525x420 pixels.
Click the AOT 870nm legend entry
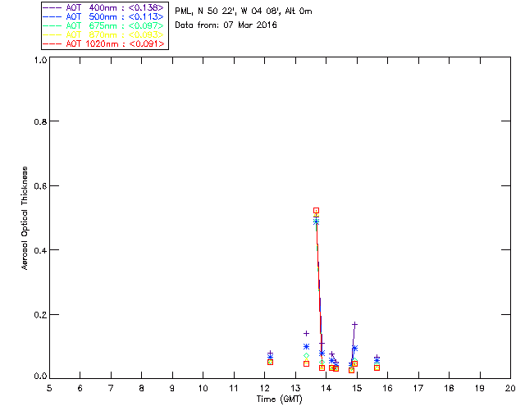click(103, 34)
